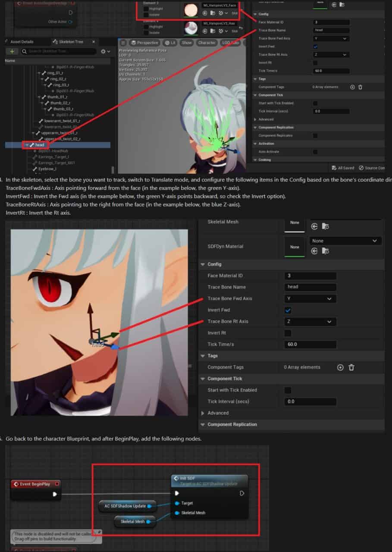
Task: Open Trace Bone Rt Axis dropdown in upper panel
Action: pyautogui.click(x=331, y=55)
